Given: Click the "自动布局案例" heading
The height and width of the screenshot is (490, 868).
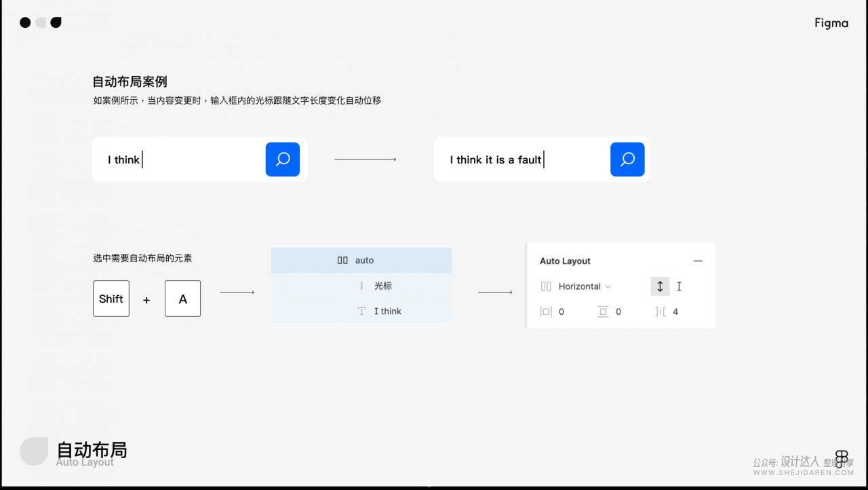Looking at the screenshot, I should tap(130, 81).
